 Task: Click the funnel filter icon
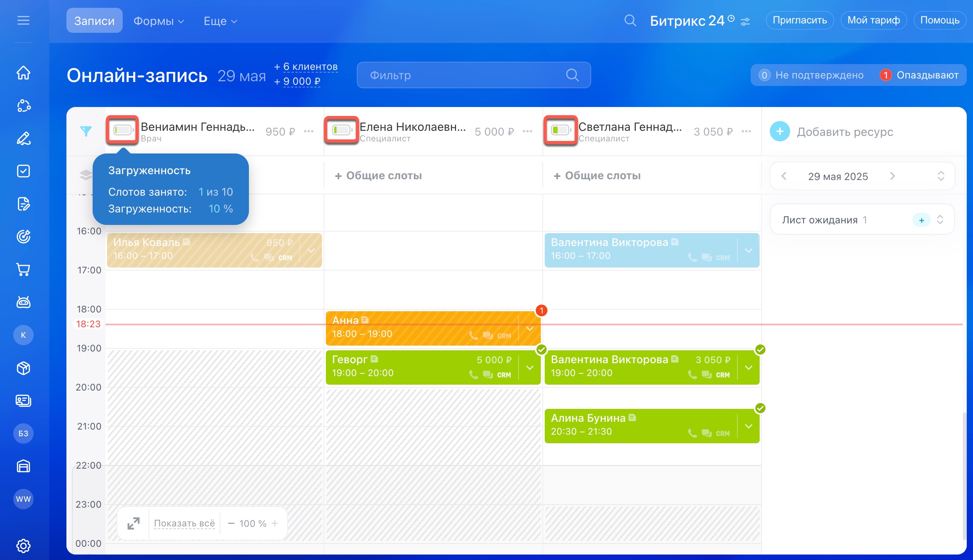[x=86, y=131]
